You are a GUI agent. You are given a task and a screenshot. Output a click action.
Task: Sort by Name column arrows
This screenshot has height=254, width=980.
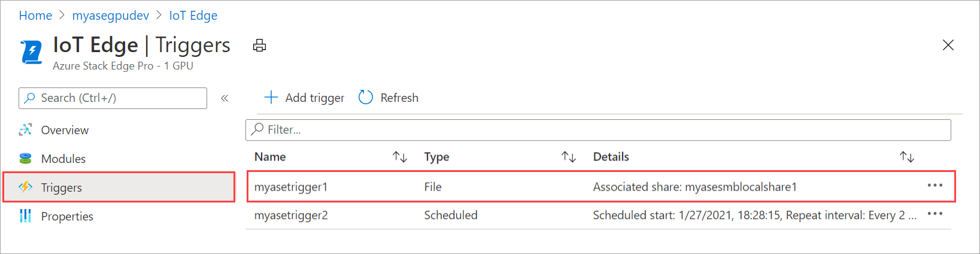click(x=400, y=157)
